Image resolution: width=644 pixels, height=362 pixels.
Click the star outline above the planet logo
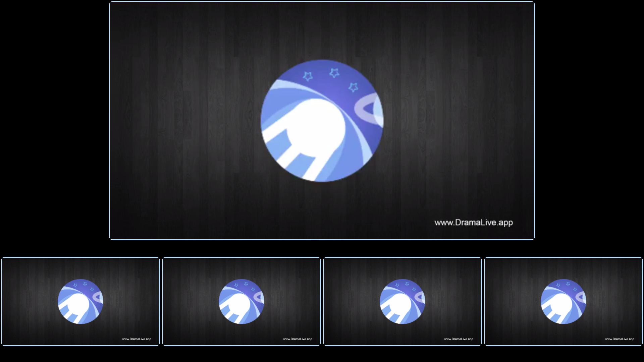click(x=334, y=72)
